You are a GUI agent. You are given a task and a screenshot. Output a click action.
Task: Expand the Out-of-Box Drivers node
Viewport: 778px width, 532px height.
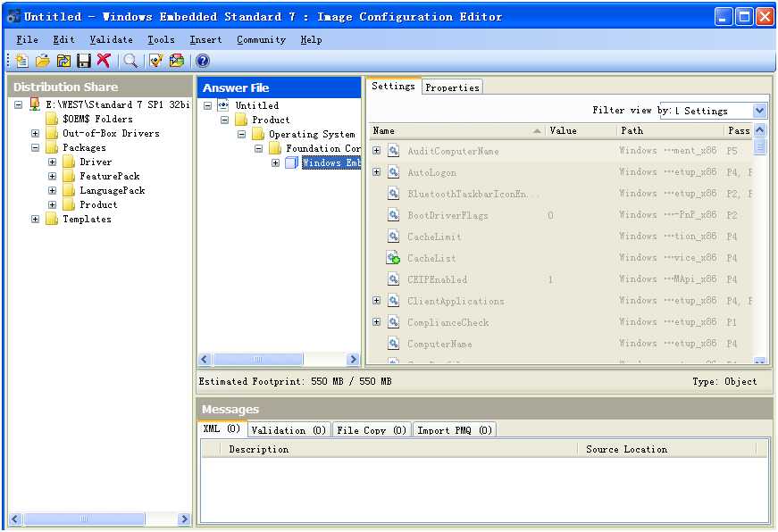[35, 133]
